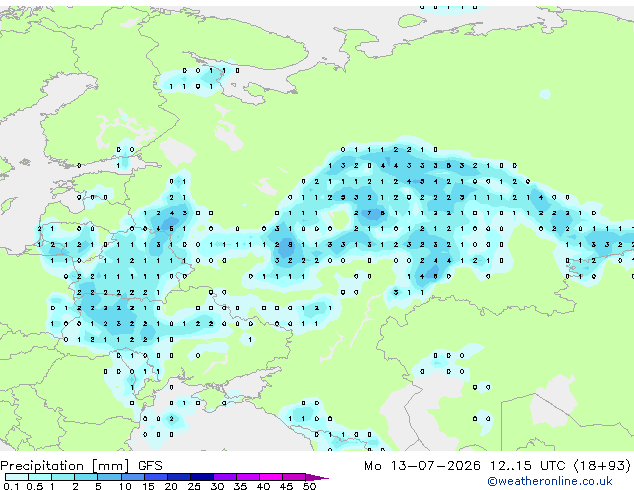Click the "10" legend label
Screen dimensions: 634x490
click(125, 486)
